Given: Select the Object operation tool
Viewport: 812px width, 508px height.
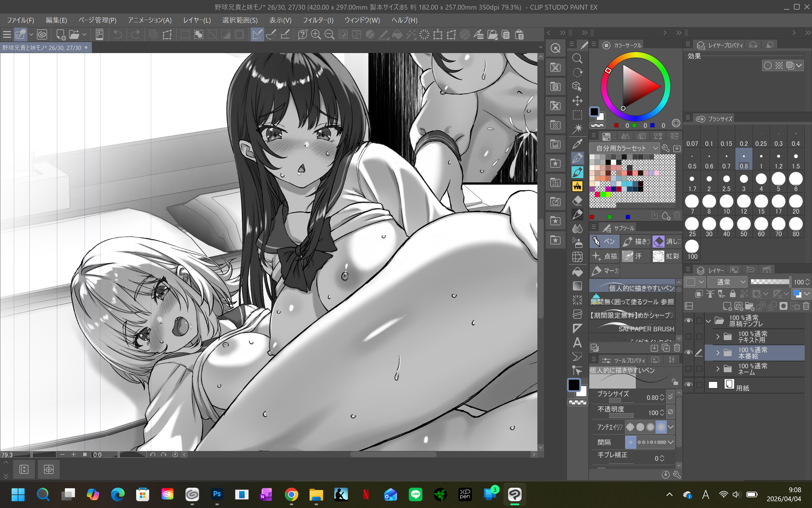Looking at the screenshot, I should 577,86.
